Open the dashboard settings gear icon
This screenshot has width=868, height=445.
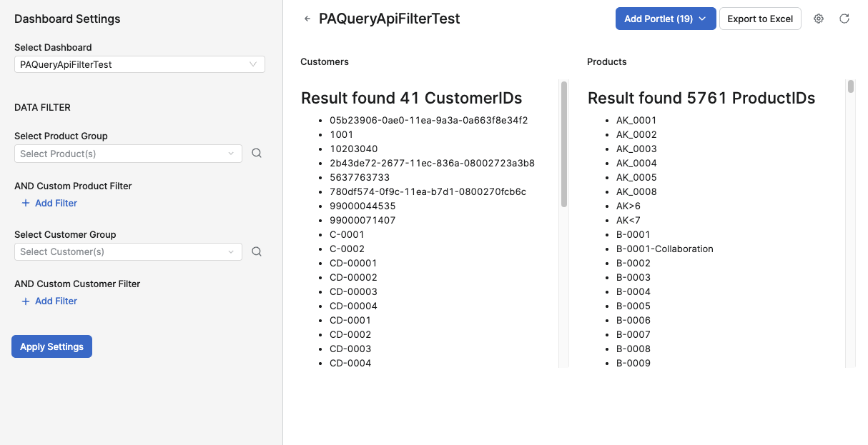818,19
